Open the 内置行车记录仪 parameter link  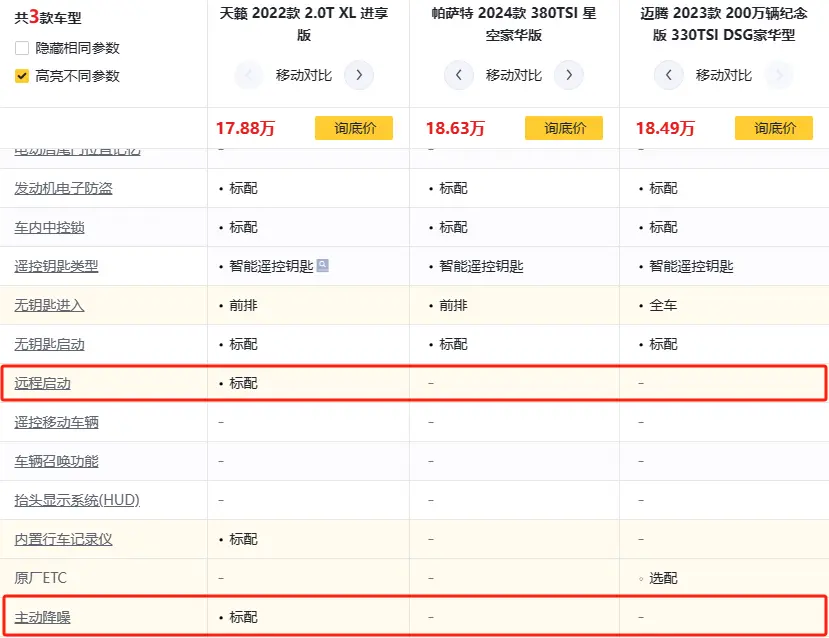coord(63,539)
